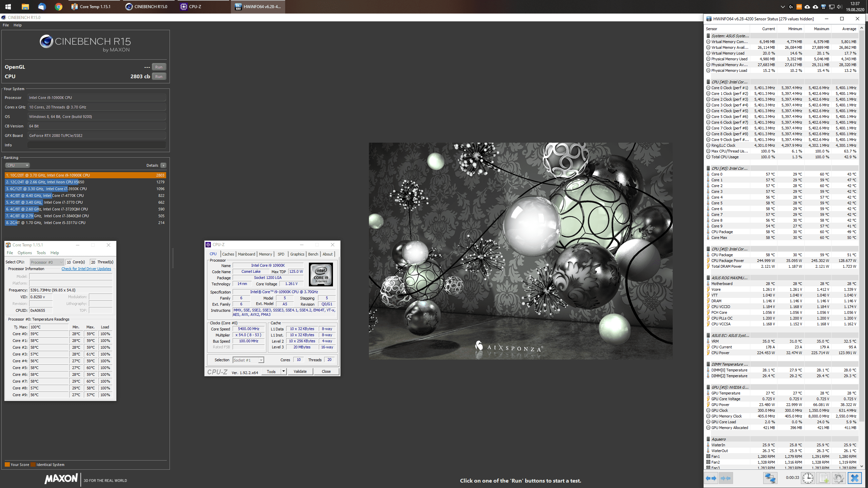This screenshot has width=868, height=488.
Task: Click the Fan1 sensor icon in HWiNFO
Action: tap(708, 456)
